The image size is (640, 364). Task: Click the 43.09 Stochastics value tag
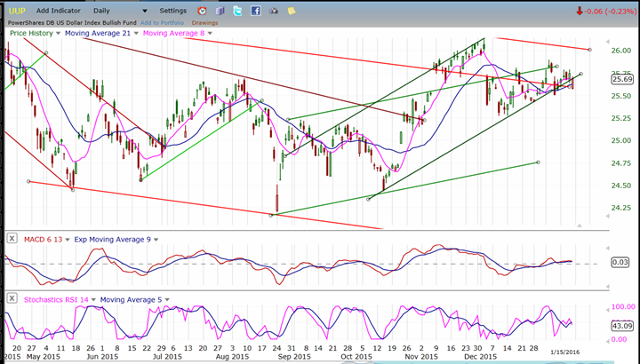[622, 326]
